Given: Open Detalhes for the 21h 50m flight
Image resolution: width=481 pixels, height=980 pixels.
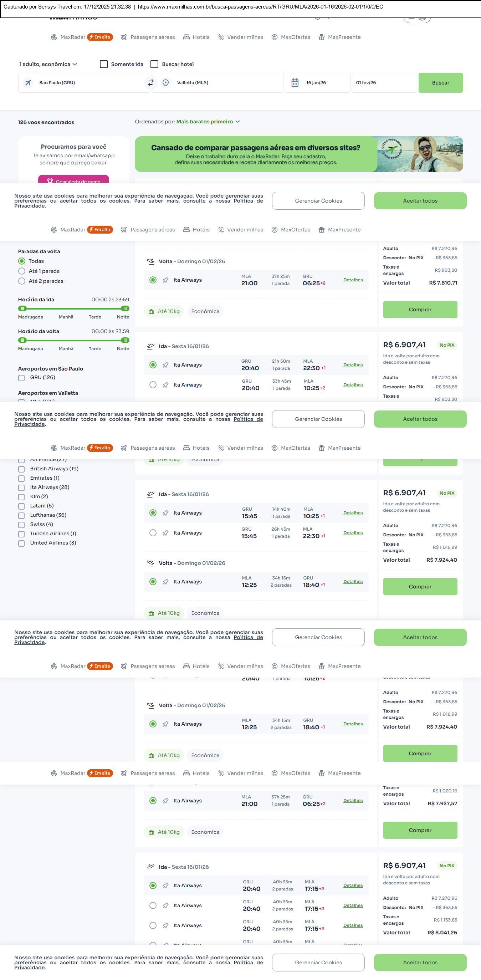Looking at the screenshot, I should click(353, 365).
